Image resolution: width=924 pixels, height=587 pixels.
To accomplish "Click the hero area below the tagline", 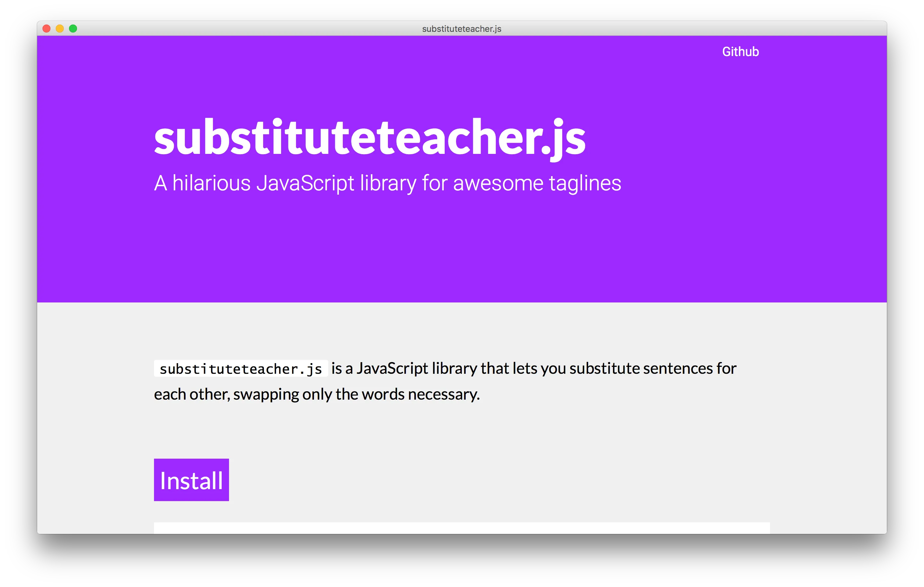I will tap(460, 238).
